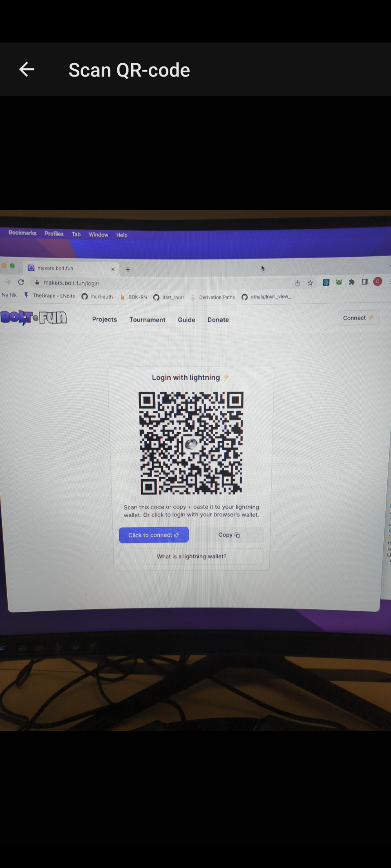
Task: Open the lnurl-auth GitHub bookmark
Action: coord(97,297)
